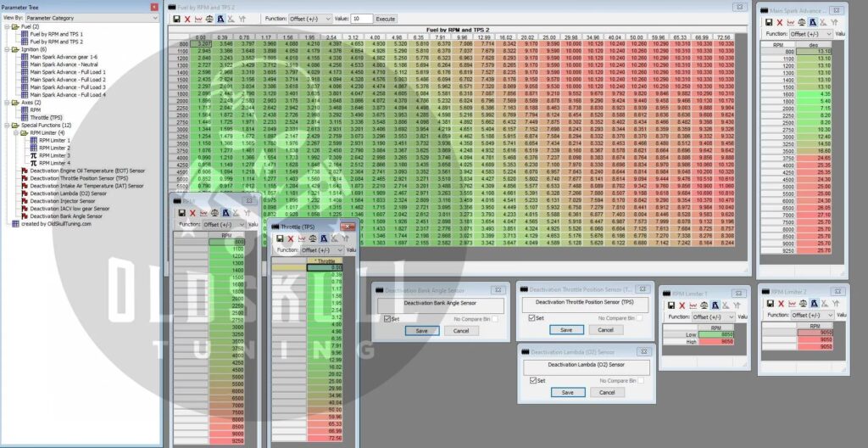
Task: Open the graph view icon in the Fuel map toolbar
Action: [198, 18]
